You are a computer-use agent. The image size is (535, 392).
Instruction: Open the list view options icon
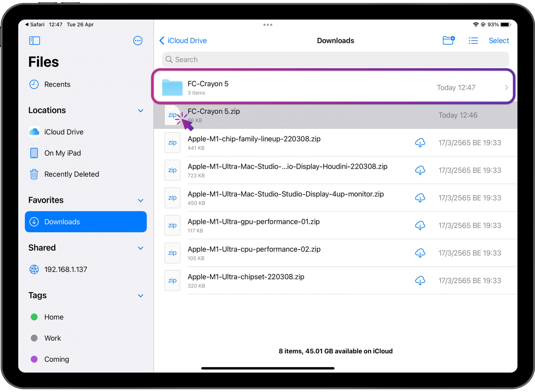[473, 41]
